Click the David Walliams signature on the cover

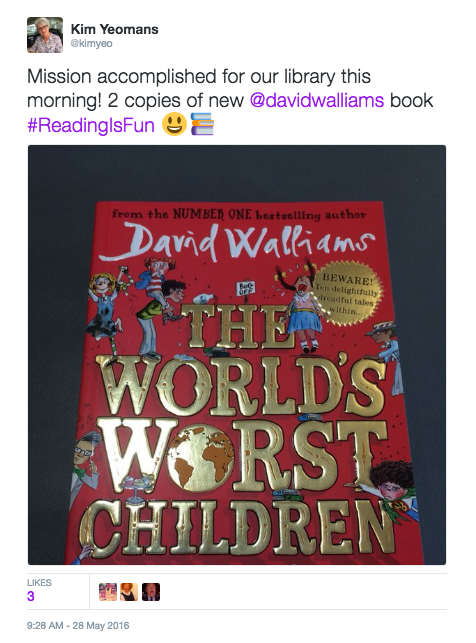coord(237,241)
